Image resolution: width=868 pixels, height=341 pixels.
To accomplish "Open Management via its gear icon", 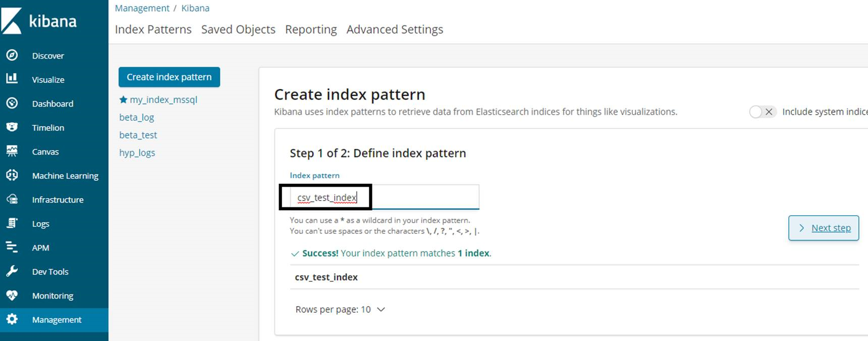I will pyautogui.click(x=12, y=319).
